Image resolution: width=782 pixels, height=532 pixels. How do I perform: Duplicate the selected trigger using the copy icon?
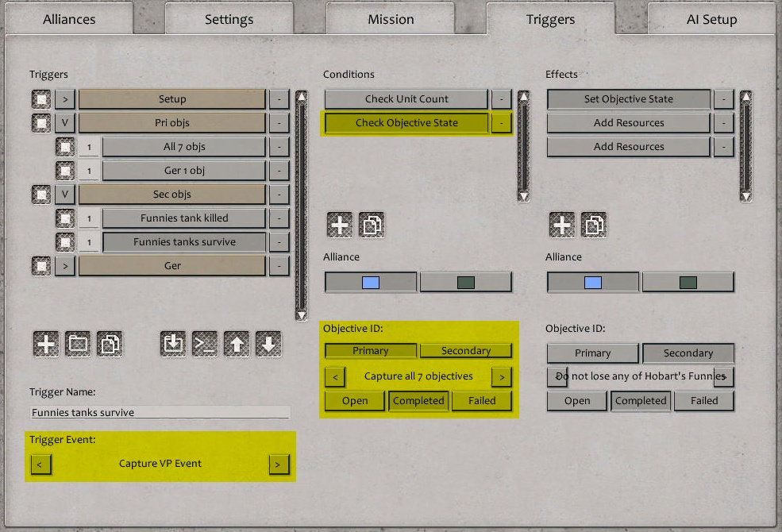tap(108, 345)
